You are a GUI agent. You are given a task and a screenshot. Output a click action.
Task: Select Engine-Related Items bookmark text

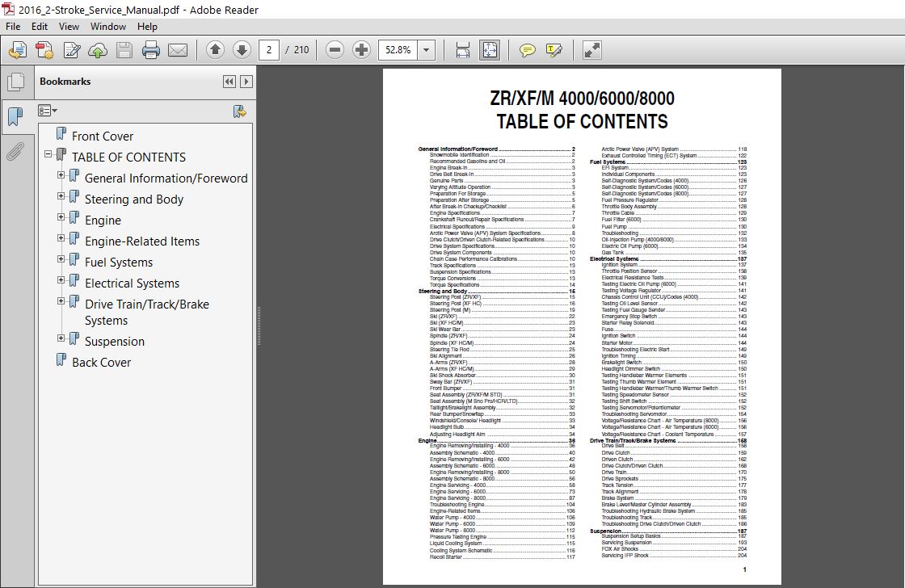pyautogui.click(x=142, y=241)
